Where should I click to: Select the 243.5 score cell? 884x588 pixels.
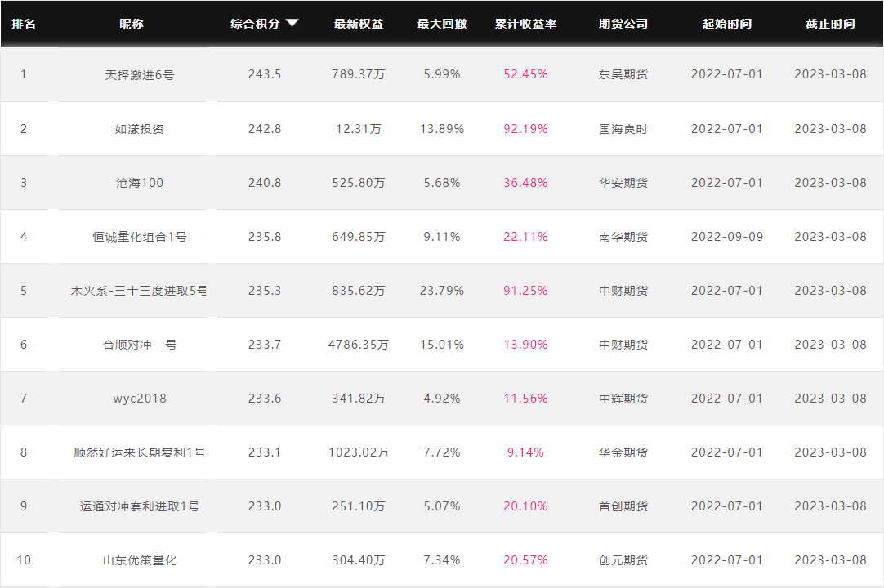[x=265, y=74]
